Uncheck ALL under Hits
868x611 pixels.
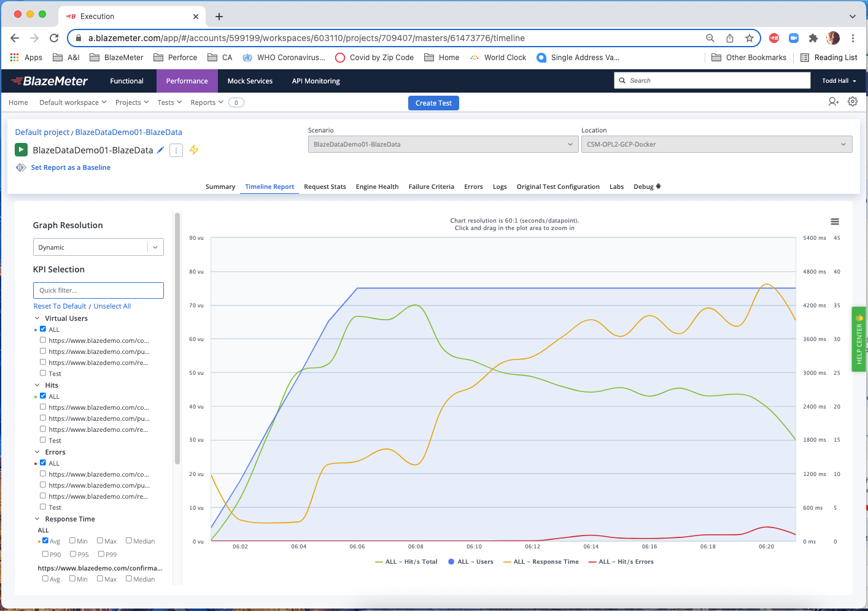point(43,396)
